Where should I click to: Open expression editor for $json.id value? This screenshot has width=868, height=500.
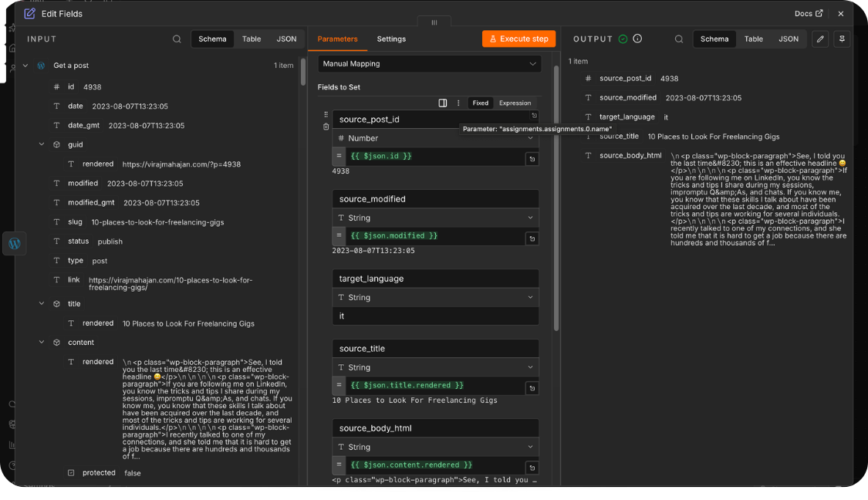pyautogui.click(x=532, y=160)
